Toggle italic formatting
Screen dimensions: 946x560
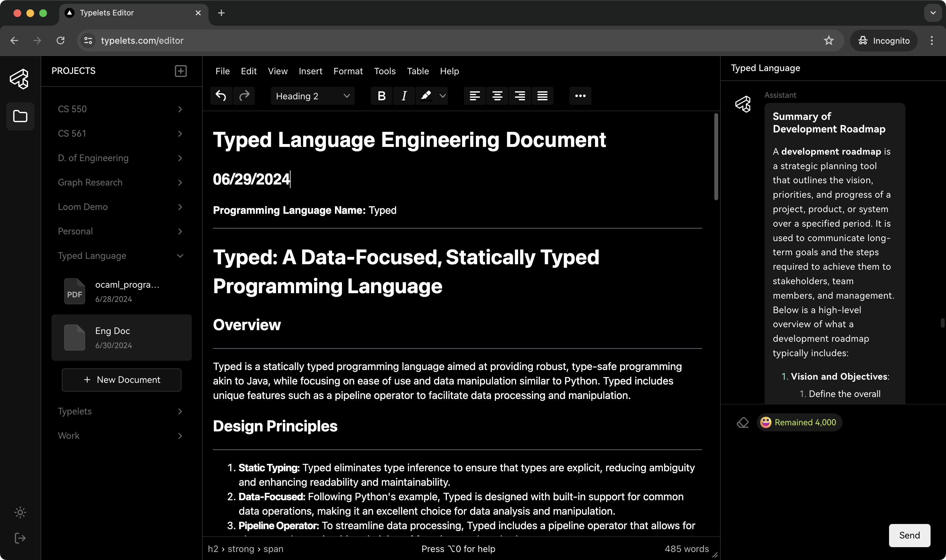404,96
